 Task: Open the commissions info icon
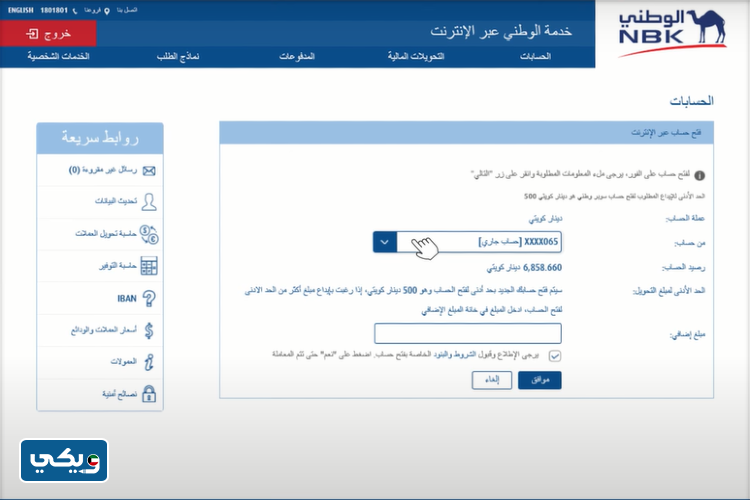click(149, 362)
